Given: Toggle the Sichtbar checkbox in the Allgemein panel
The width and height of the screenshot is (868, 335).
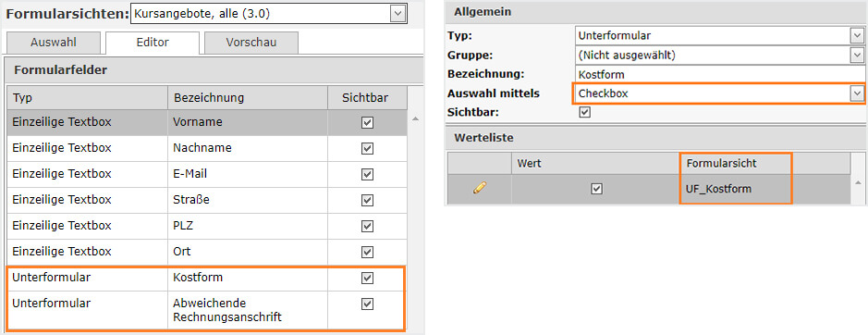Looking at the screenshot, I should [584, 112].
